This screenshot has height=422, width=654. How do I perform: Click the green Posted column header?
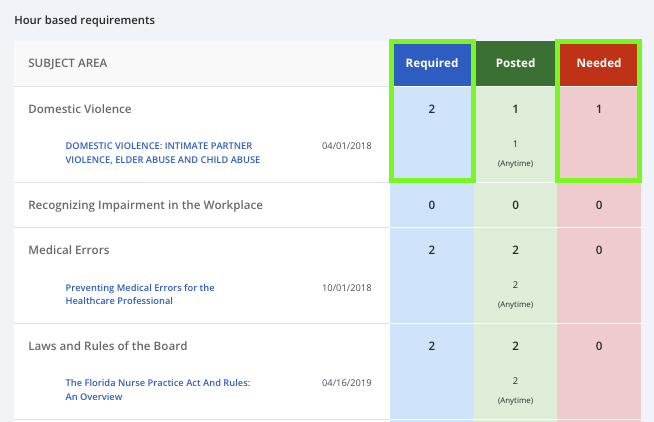515,63
